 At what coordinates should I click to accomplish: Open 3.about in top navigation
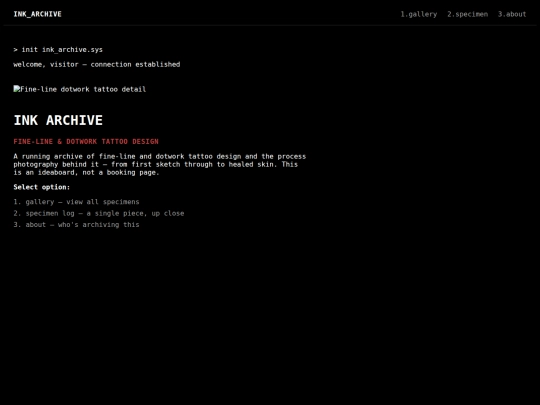click(x=512, y=14)
